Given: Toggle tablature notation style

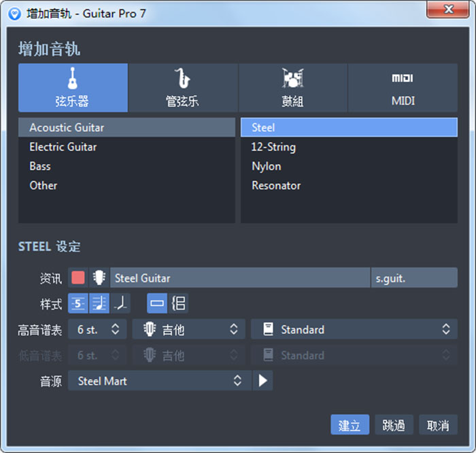Looking at the screenshot, I should click(78, 303).
